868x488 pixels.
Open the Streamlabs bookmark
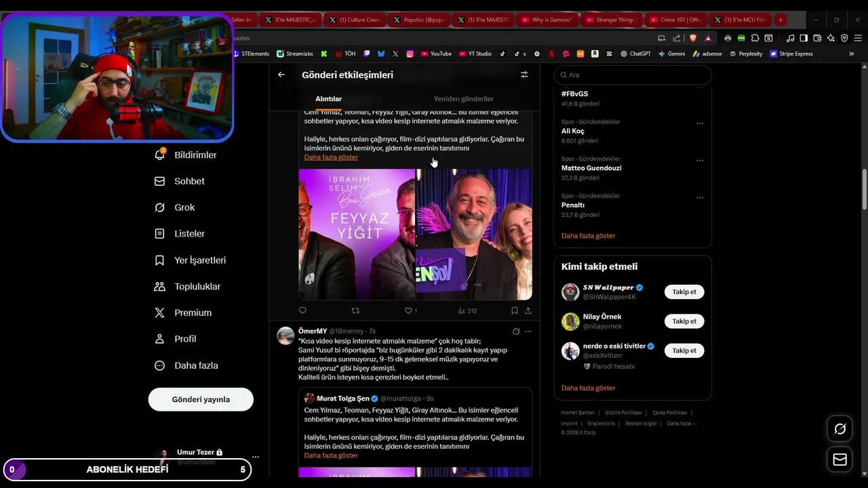tap(295, 54)
